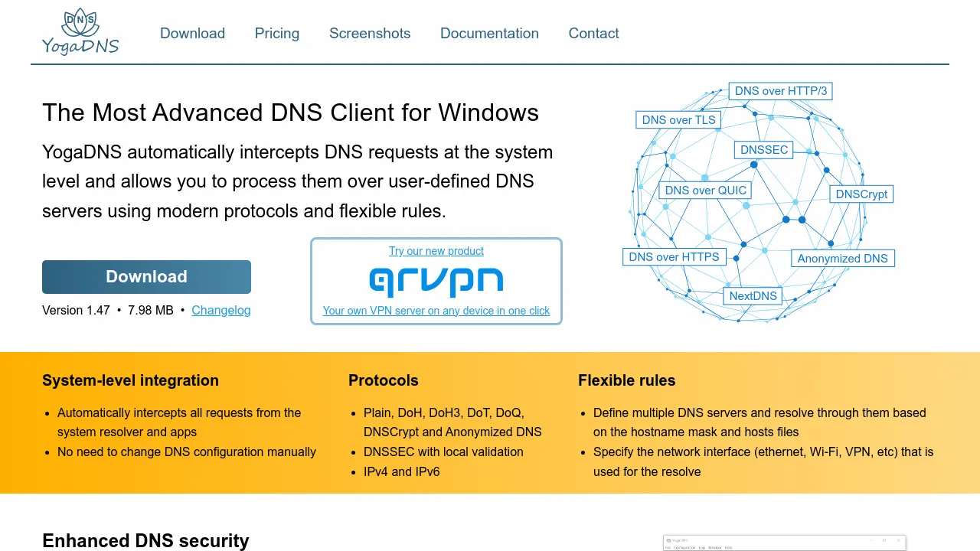Select the 'DNS over HTTP/3' label
The width and height of the screenshot is (980, 551).
point(781,91)
